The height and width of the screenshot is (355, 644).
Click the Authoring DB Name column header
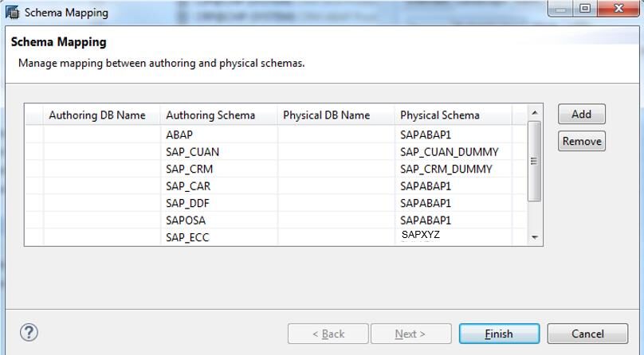pyautogui.click(x=97, y=115)
